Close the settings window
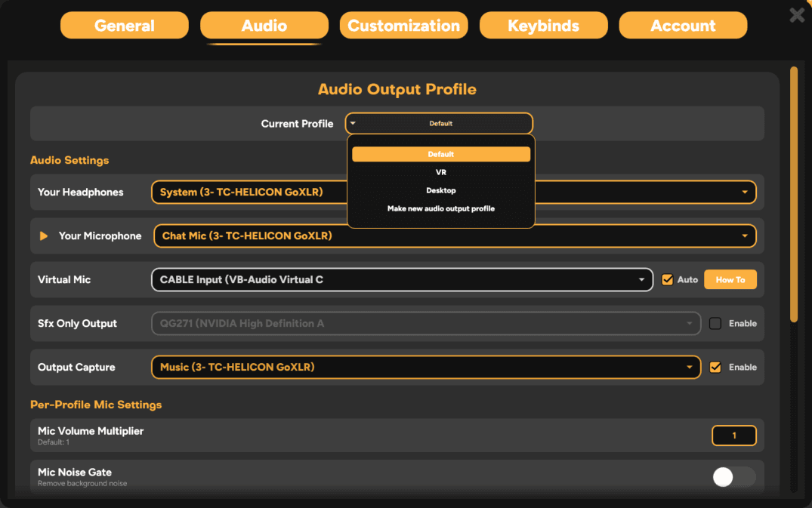812x508 pixels. [x=796, y=14]
